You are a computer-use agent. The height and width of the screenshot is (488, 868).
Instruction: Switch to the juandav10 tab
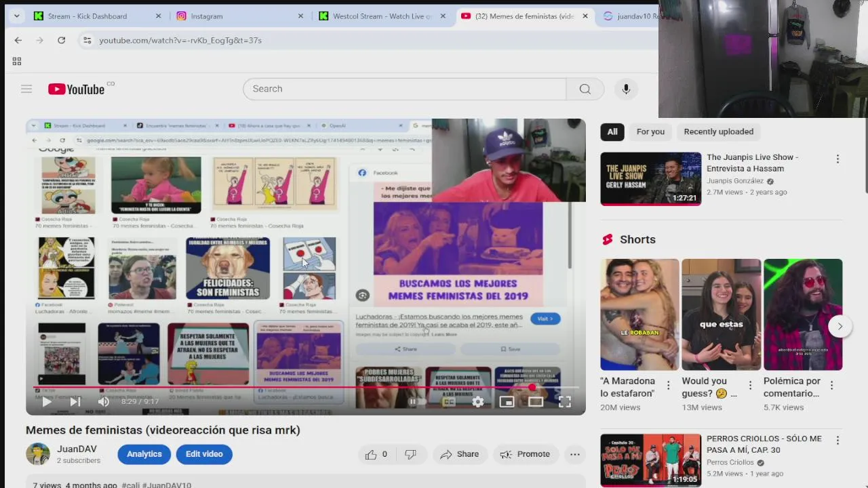[x=631, y=16]
